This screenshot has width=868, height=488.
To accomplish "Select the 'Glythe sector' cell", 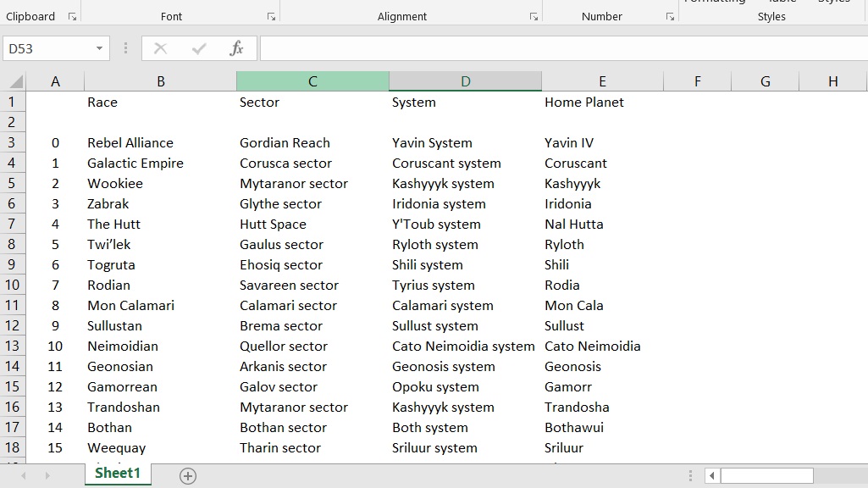I will pyautogui.click(x=312, y=204).
